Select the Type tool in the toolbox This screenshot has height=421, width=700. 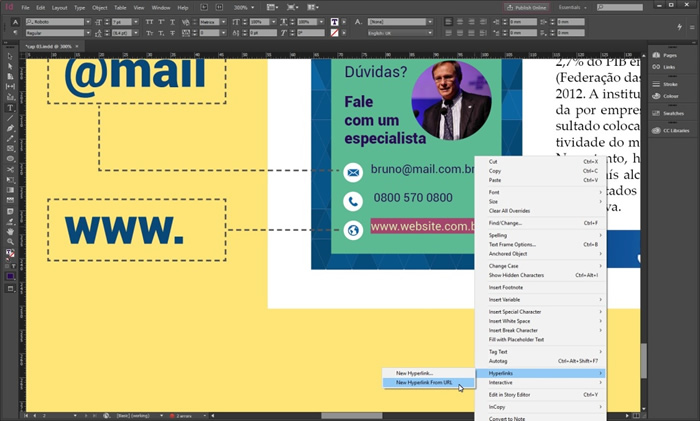tap(10, 107)
